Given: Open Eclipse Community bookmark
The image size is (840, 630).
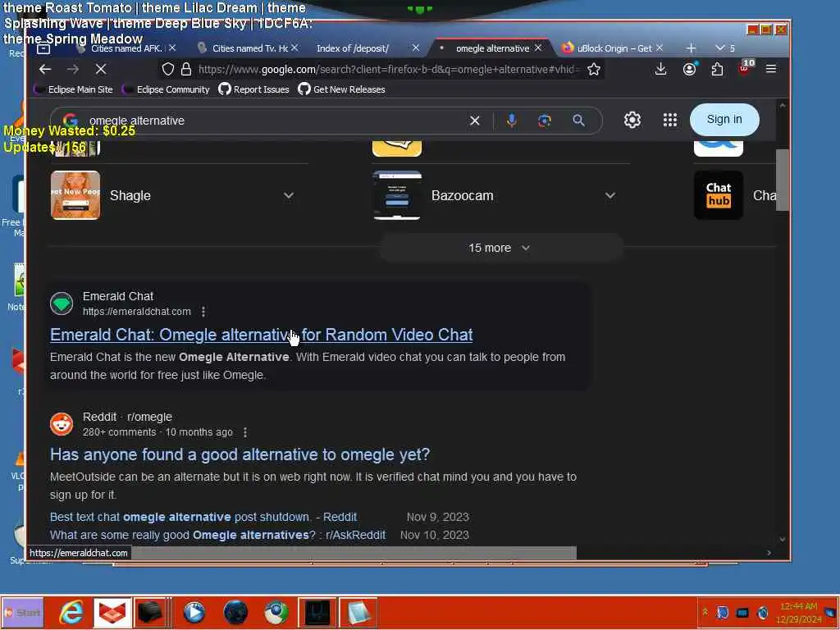Looking at the screenshot, I should (166, 89).
